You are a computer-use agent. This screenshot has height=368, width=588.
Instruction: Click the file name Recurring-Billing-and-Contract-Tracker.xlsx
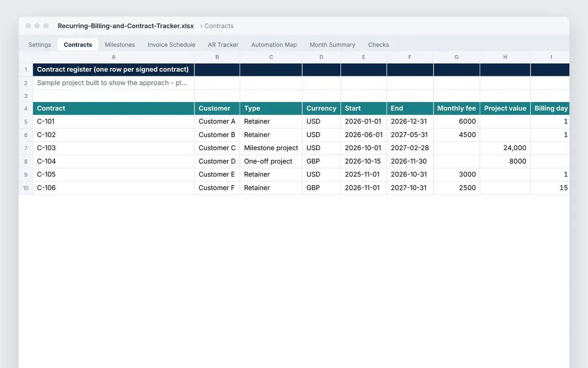(x=125, y=26)
